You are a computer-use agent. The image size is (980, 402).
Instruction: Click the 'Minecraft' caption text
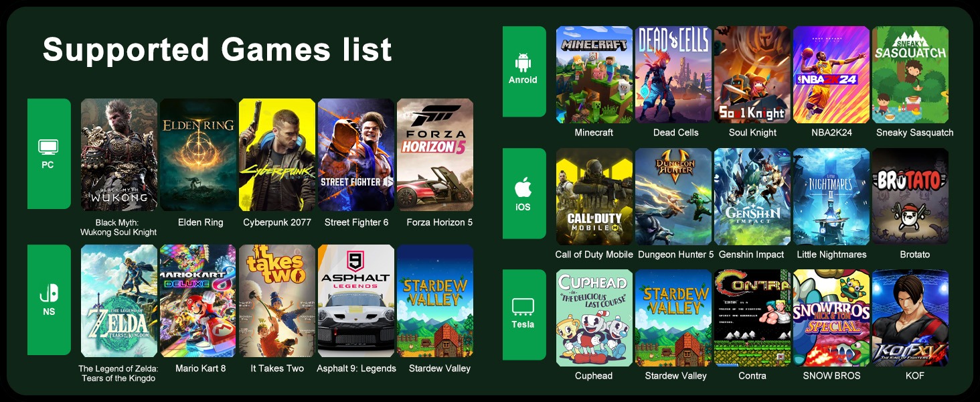click(594, 133)
